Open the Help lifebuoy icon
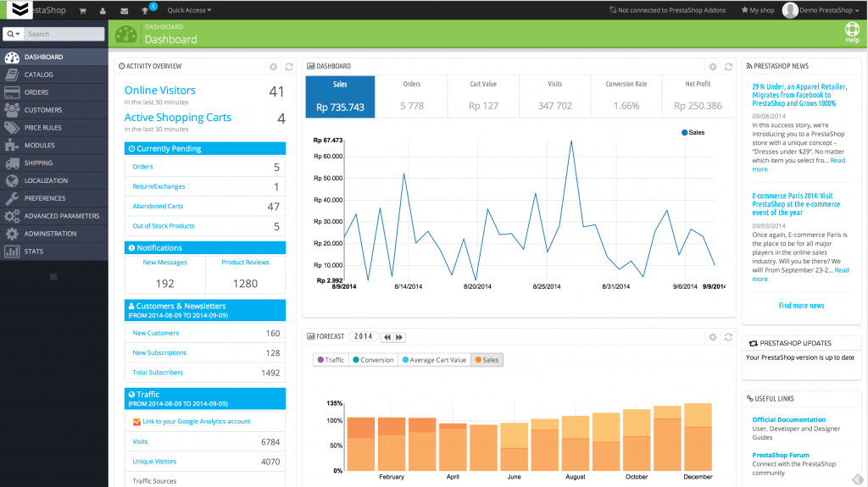Viewport: 868px width, 487px height. tap(852, 30)
